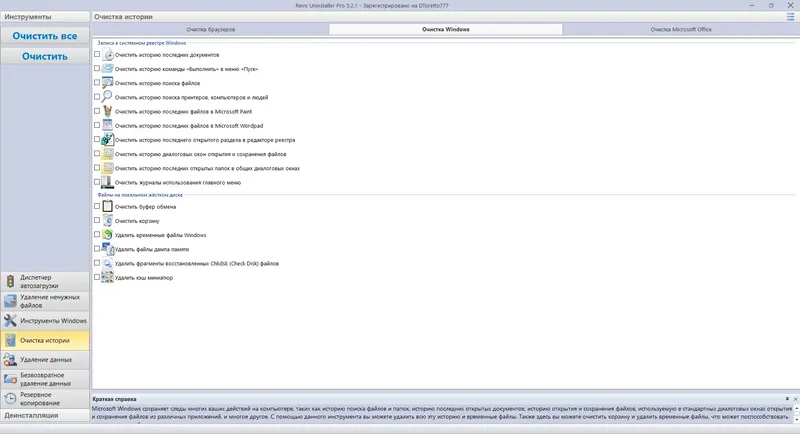
Task: Open the hamburger menu icon at top right
Action: click(790, 17)
